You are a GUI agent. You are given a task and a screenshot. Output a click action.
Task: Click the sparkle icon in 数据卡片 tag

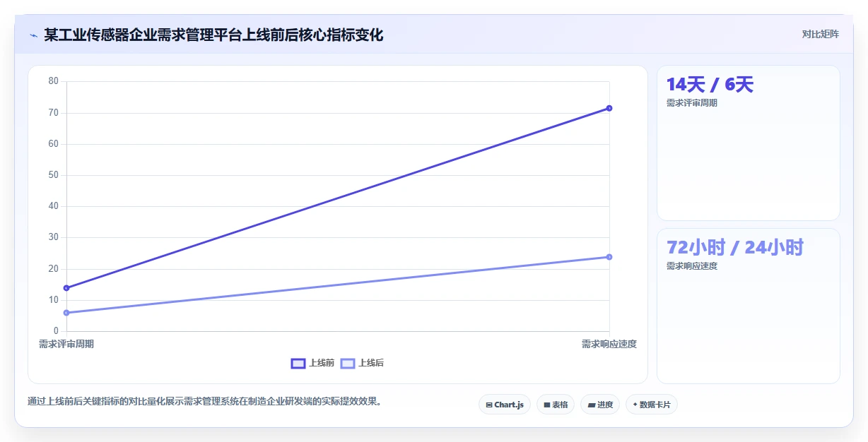pos(635,405)
